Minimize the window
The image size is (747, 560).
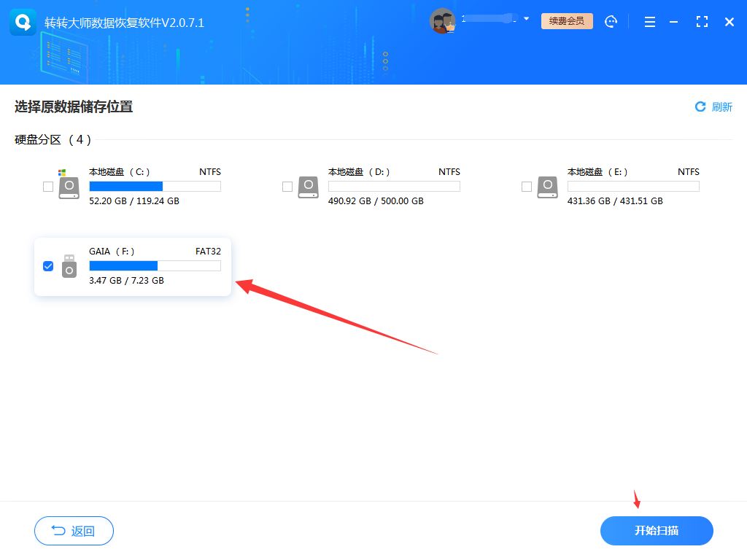click(x=673, y=22)
